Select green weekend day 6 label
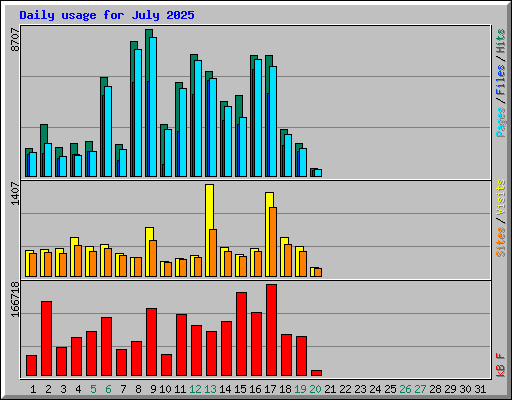This screenshot has height=400, width=512. [108, 389]
